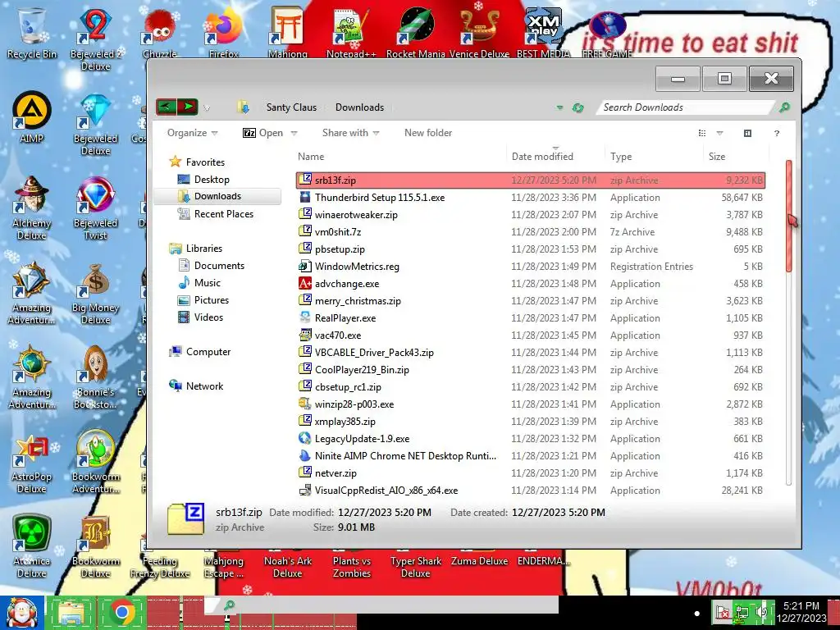Click Downloads breadcrumb in address bar
This screenshot has width=840, height=630.
359,107
